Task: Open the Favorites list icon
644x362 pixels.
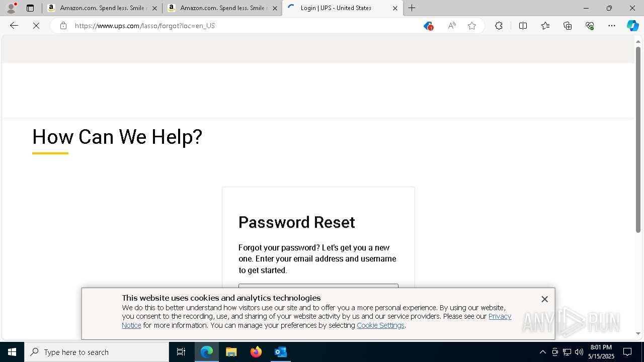Action: pyautogui.click(x=545, y=26)
